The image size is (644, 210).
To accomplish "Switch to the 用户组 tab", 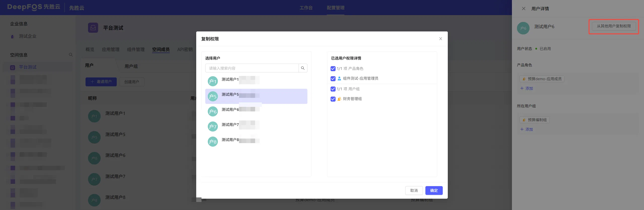I will coord(131,66).
